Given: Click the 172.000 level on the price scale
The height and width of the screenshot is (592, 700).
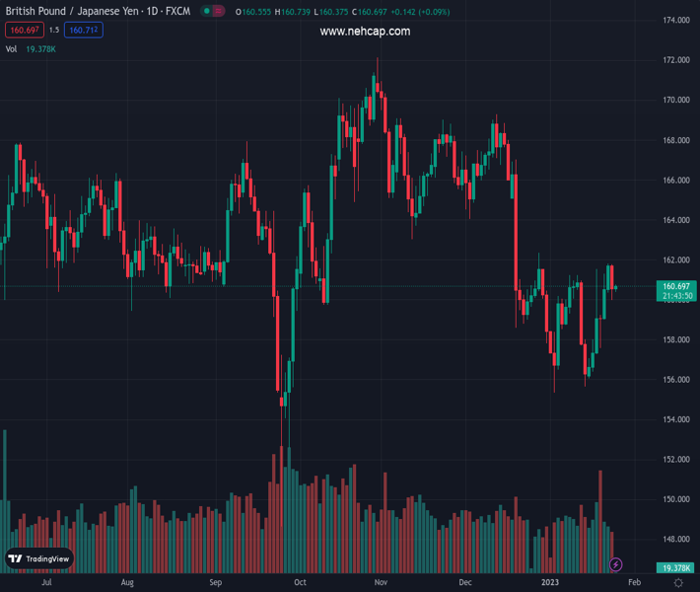Looking at the screenshot, I should [x=675, y=60].
